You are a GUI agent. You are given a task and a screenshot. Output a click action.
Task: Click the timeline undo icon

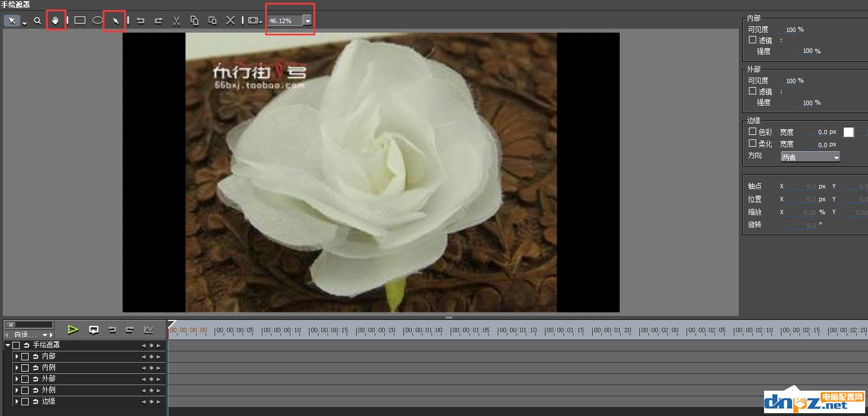pos(112,329)
